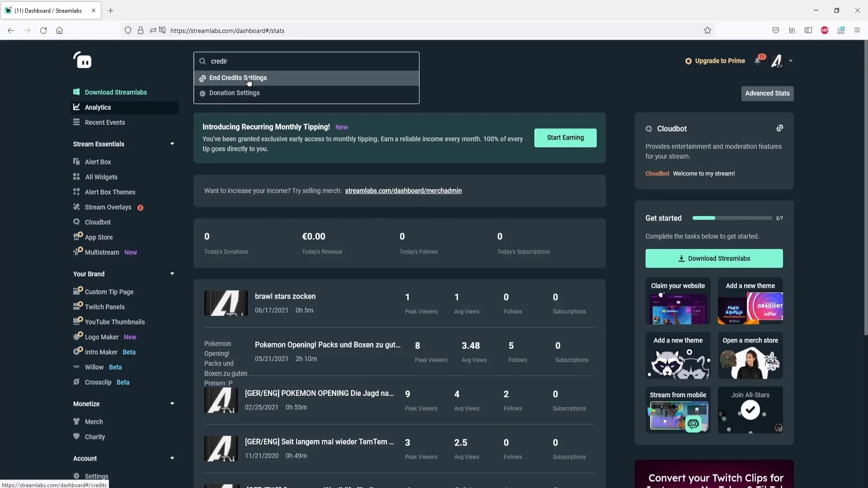Select End Credits Settings search result
The width and height of the screenshot is (868, 488).
[x=307, y=78]
